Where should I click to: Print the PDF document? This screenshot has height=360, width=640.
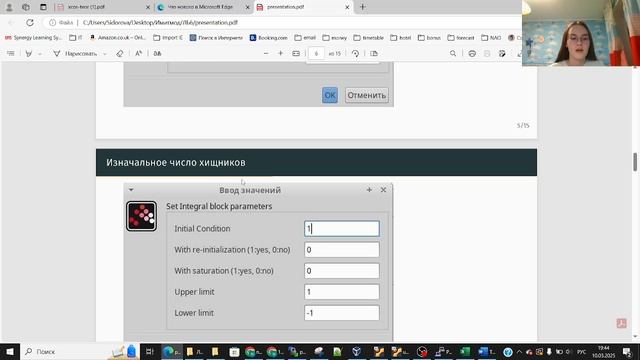472,53
